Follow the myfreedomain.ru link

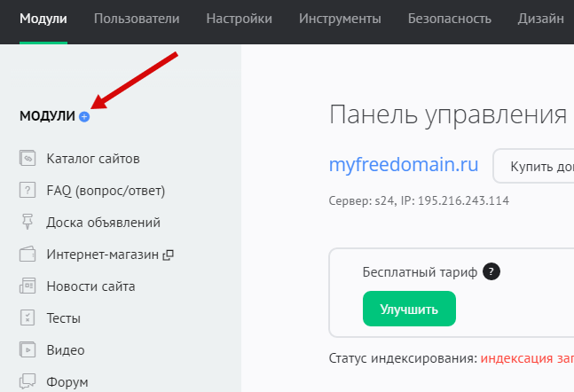[x=404, y=165]
